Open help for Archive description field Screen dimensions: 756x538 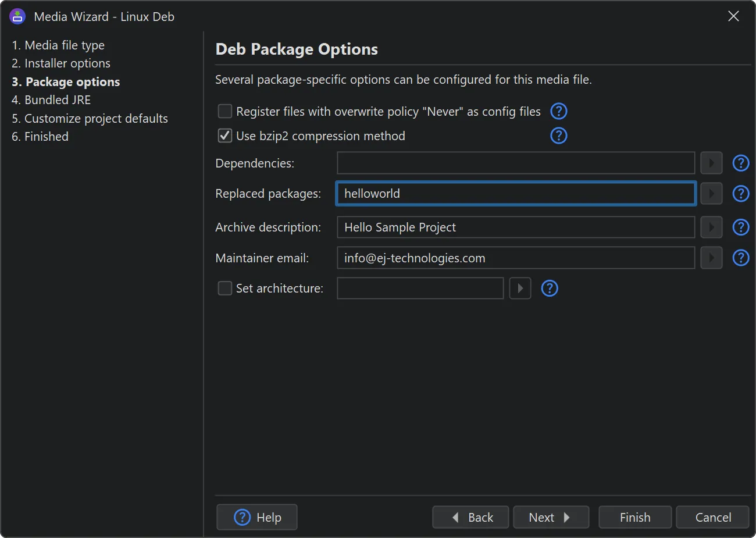click(x=740, y=227)
